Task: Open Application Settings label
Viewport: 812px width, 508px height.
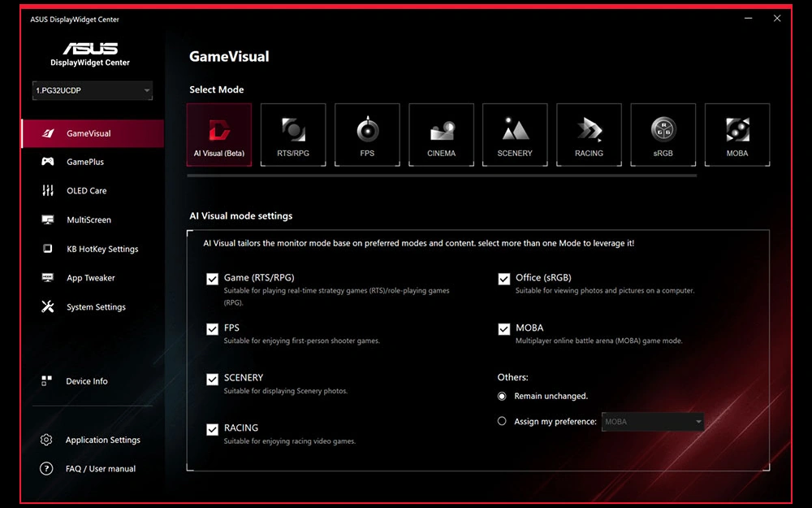Action: coord(102,440)
